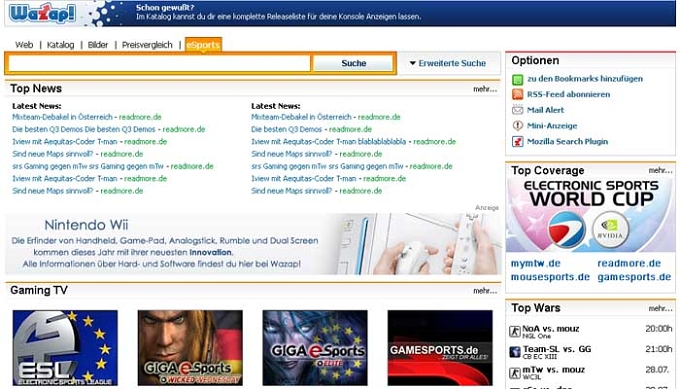Open mehr... in Top News section
Screen dimensions: 680x389
coord(485,89)
